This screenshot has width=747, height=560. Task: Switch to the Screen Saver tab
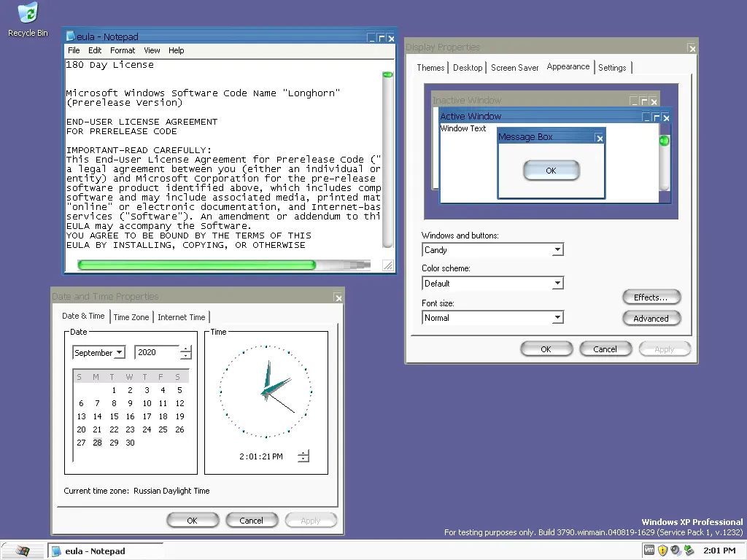click(514, 68)
